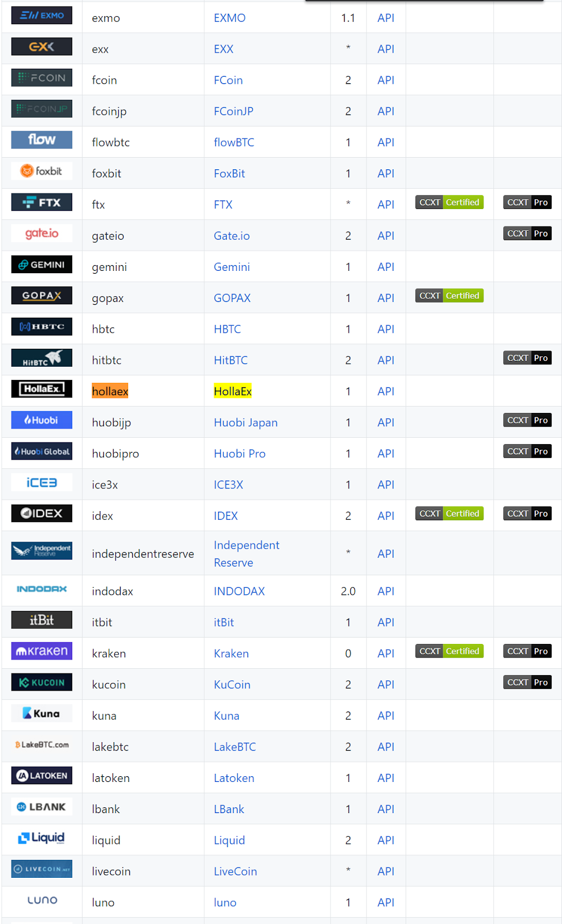The image size is (562, 924).
Task: Click the FTX logo
Action: point(42,203)
